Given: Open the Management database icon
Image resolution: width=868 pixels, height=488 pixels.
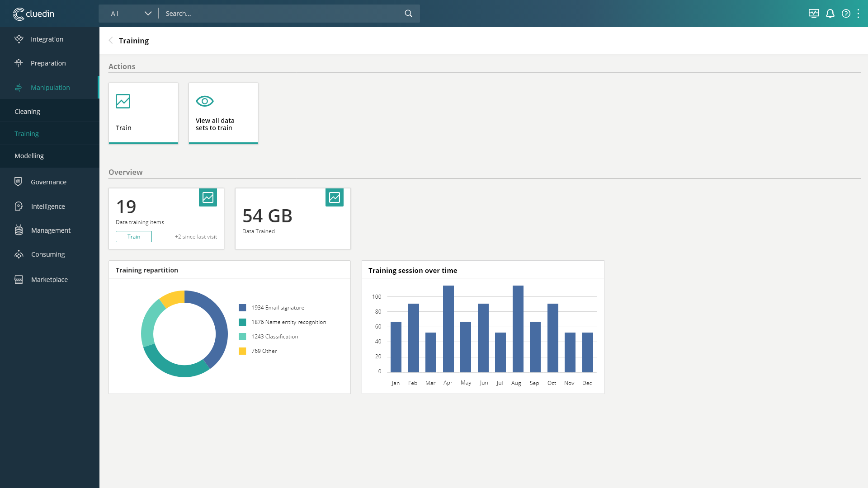Looking at the screenshot, I should pos(19,230).
